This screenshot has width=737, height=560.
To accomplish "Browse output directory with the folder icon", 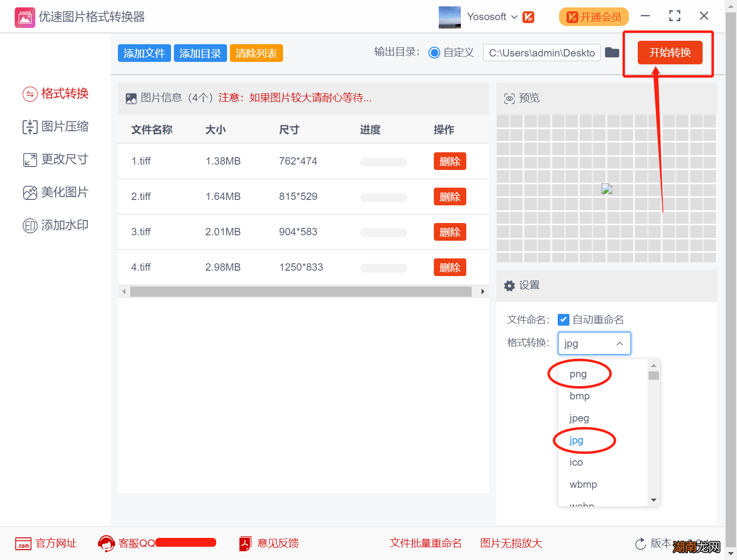I will [x=612, y=53].
